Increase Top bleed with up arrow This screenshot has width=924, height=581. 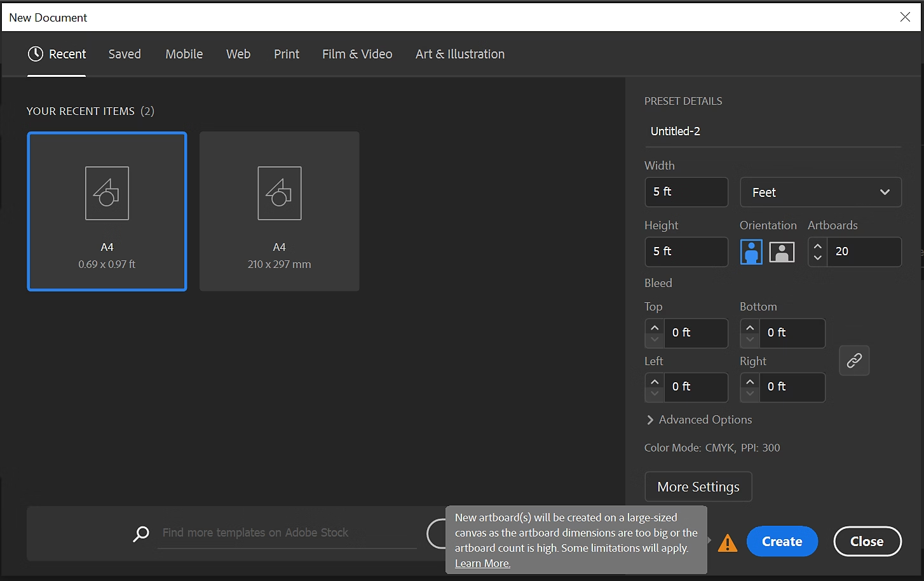[x=655, y=328]
